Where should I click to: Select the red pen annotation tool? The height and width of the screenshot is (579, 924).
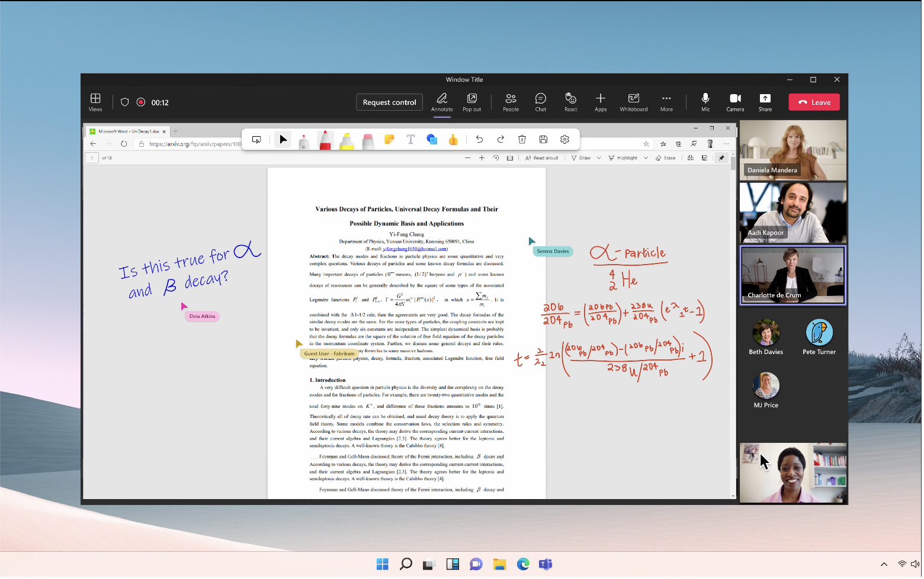coord(325,140)
